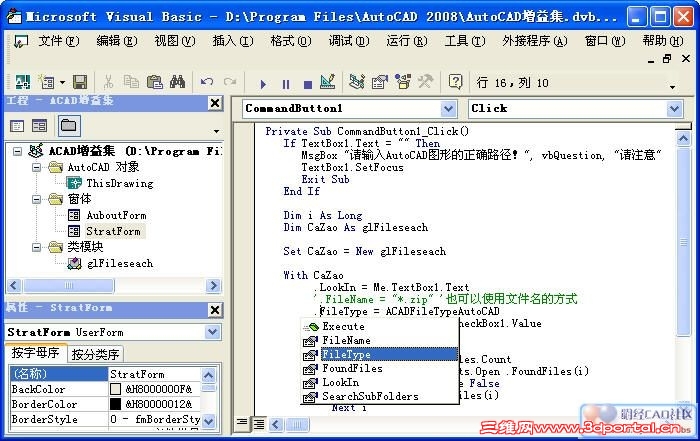Open the 视图(V) menu
The image size is (700, 441).
[x=175, y=41]
